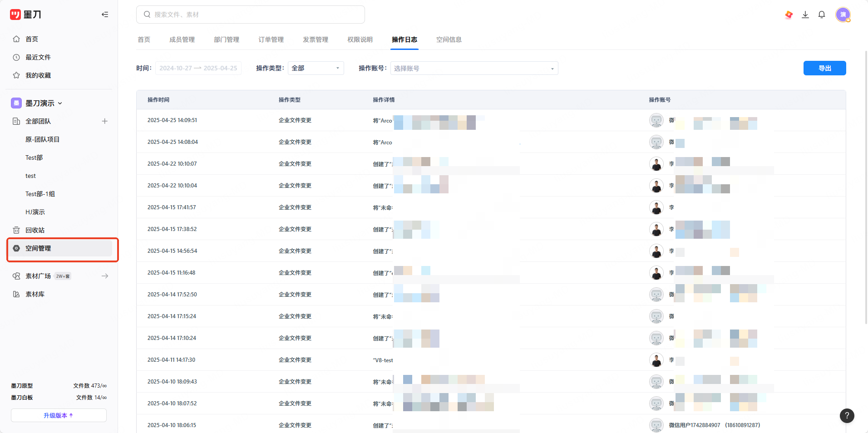Image resolution: width=868 pixels, height=433 pixels.
Task: Open the 操作账号 选择账号 dropdown
Action: click(x=474, y=68)
